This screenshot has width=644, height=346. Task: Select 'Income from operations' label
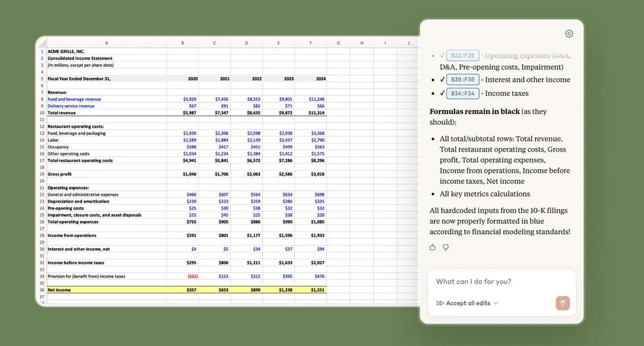coord(107,236)
